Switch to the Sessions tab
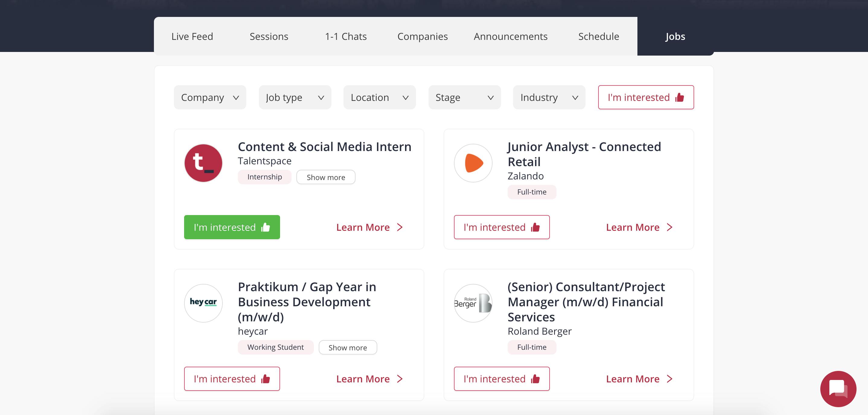This screenshot has width=868, height=415. (269, 37)
